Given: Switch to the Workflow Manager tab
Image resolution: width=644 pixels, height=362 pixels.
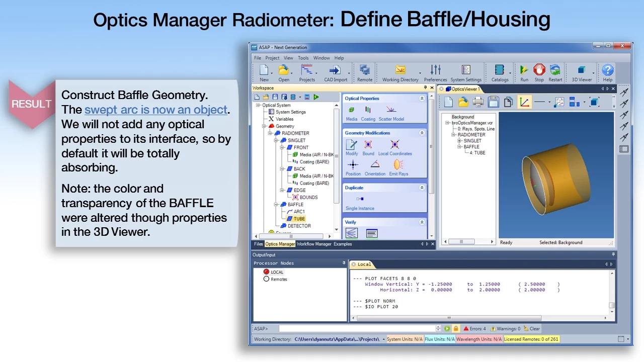Looking at the screenshot, I should [314, 244].
